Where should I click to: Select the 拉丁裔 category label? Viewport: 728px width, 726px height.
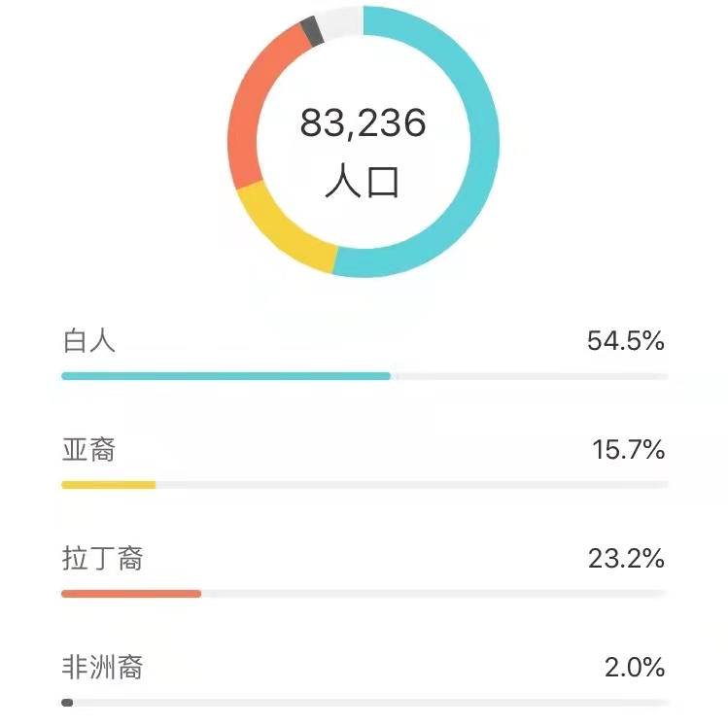tap(102, 558)
